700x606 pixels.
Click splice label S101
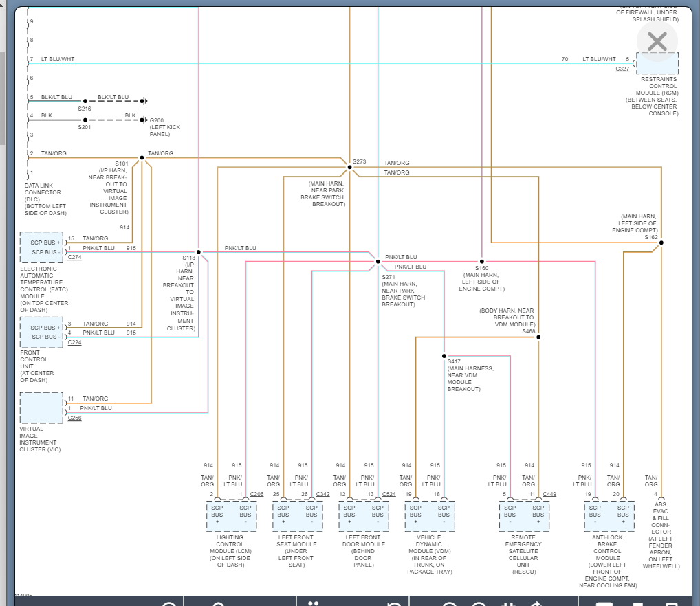(x=122, y=164)
